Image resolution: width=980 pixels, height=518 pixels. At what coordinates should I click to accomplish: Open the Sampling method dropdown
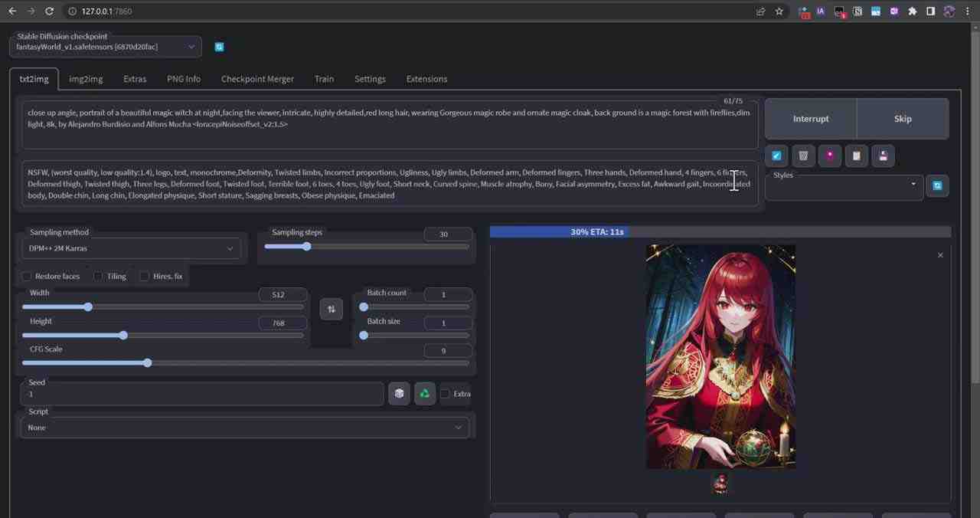tap(130, 248)
